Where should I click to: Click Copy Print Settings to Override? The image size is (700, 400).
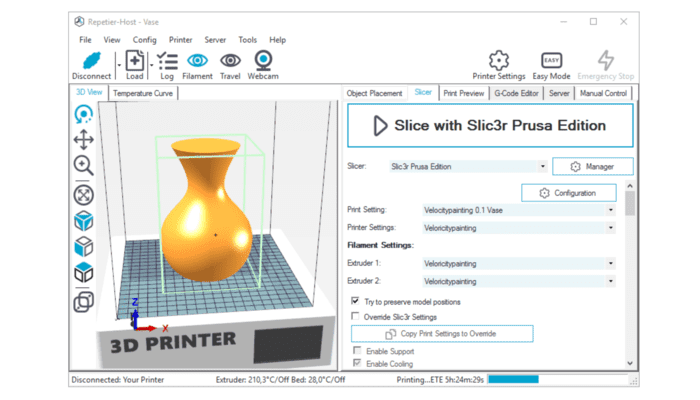442,333
